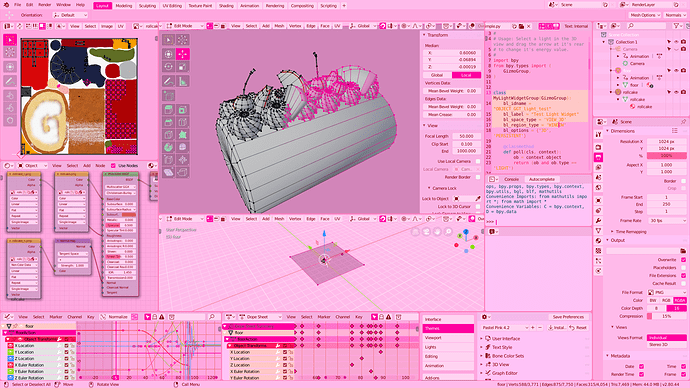Toggle the File Extensions checkbox
This screenshot has height=388, width=690.
683,275
